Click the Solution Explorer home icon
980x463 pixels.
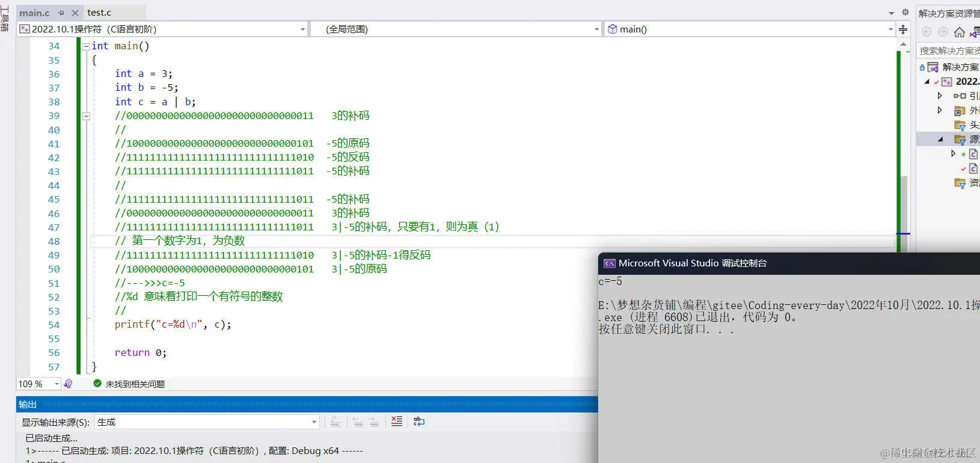(x=960, y=32)
